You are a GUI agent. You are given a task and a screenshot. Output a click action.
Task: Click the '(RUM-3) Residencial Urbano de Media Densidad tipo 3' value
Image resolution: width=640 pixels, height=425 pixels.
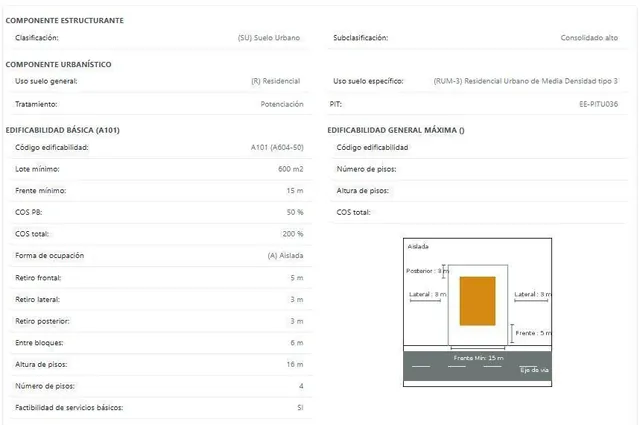525,81
